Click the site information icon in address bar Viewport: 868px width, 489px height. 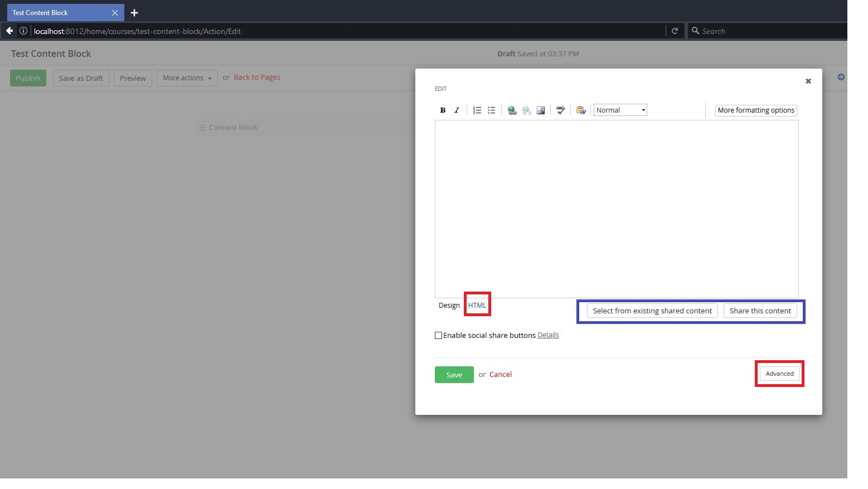coord(23,31)
